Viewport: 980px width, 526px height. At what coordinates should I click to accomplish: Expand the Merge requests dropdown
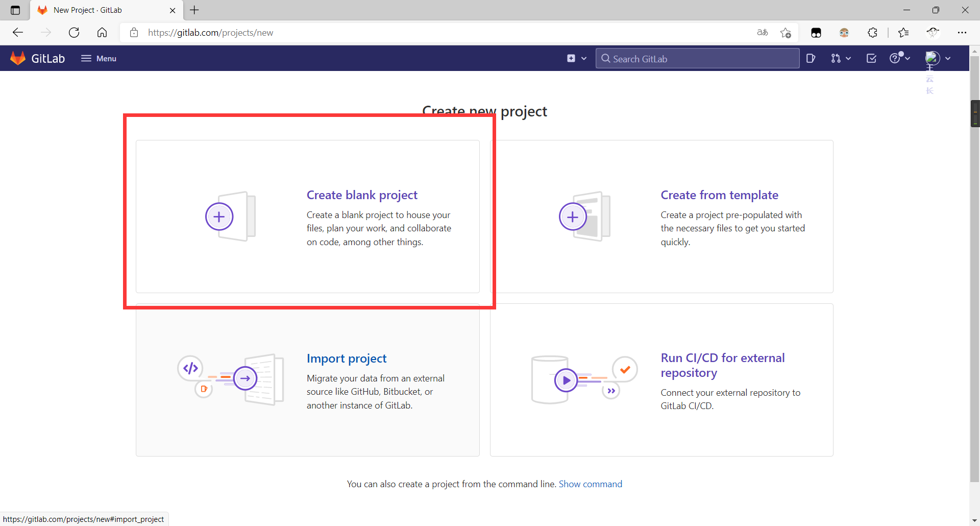tap(841, 58)
